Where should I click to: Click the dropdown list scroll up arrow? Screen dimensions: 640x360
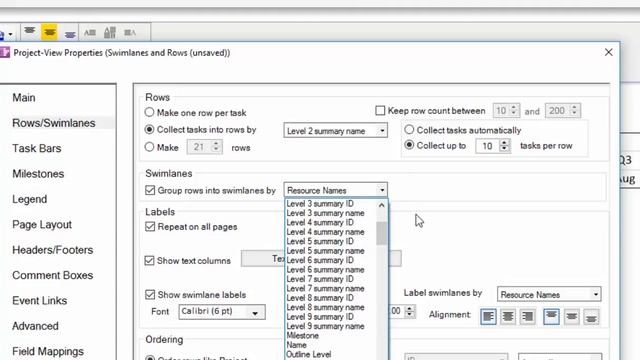(382, 205)
